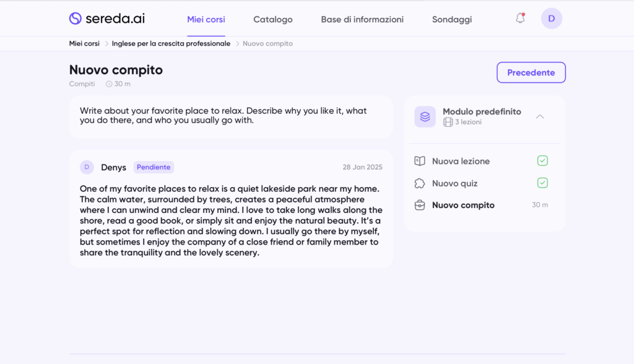Go to the Sondaggi tab
Image resolution: width=634 pixels, height=364 pixels.
tap(452, 19)
